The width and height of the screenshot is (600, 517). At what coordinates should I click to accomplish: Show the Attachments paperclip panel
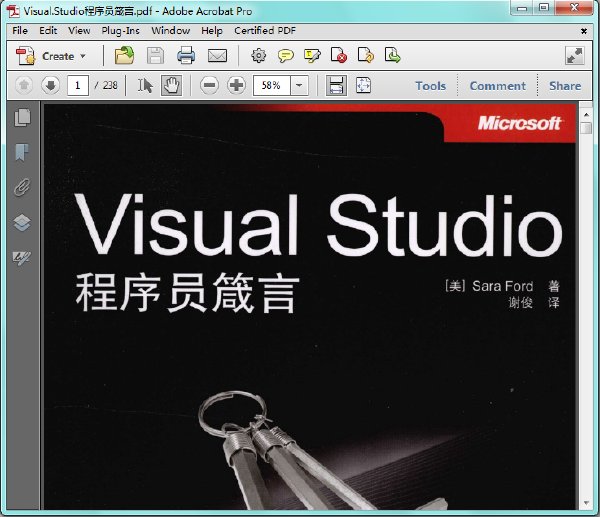click(x=22, y=188)
